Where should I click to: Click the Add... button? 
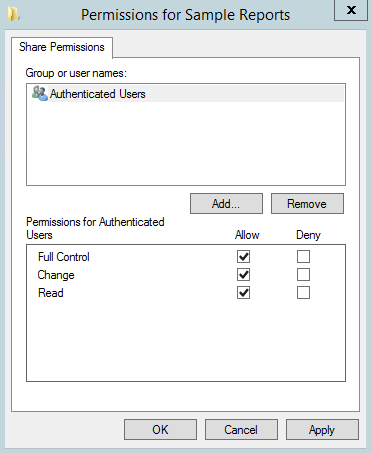click(x=226, y=203)
